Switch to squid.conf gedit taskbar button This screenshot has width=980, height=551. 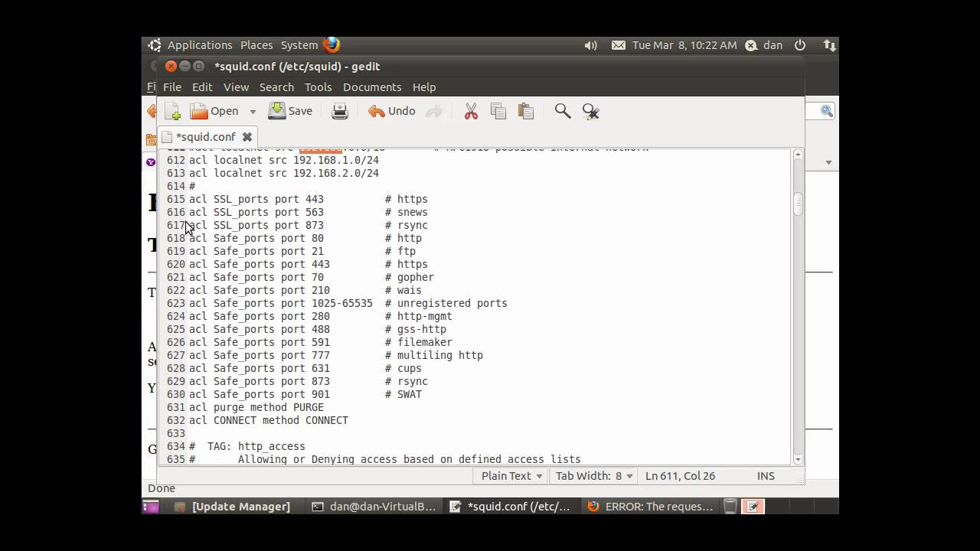pyautogui.click(x=511, y=507)
